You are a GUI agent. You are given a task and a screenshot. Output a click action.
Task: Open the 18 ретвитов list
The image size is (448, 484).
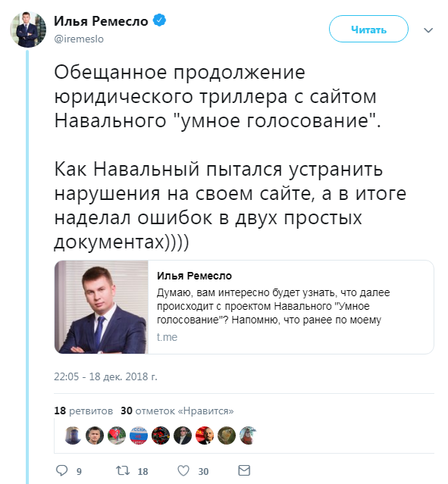click(83, 411)
